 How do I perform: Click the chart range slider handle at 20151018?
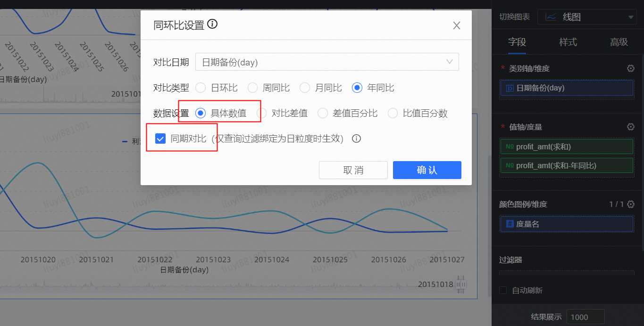tap(461, 285)
